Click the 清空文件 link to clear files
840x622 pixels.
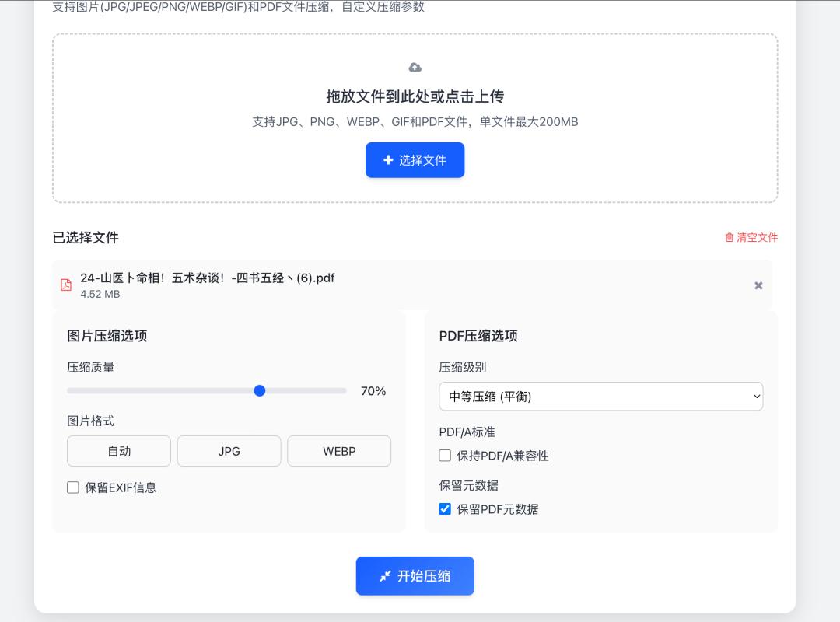755,238
